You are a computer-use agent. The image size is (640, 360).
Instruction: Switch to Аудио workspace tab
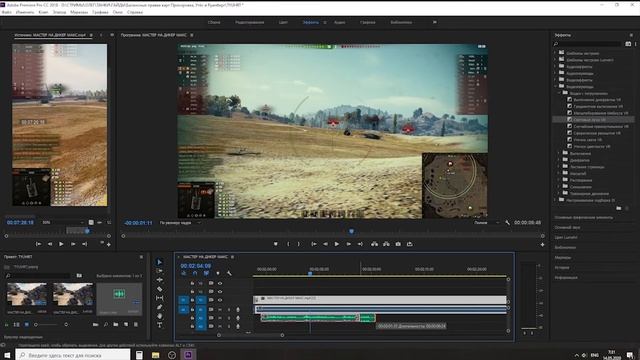(340, 22)
